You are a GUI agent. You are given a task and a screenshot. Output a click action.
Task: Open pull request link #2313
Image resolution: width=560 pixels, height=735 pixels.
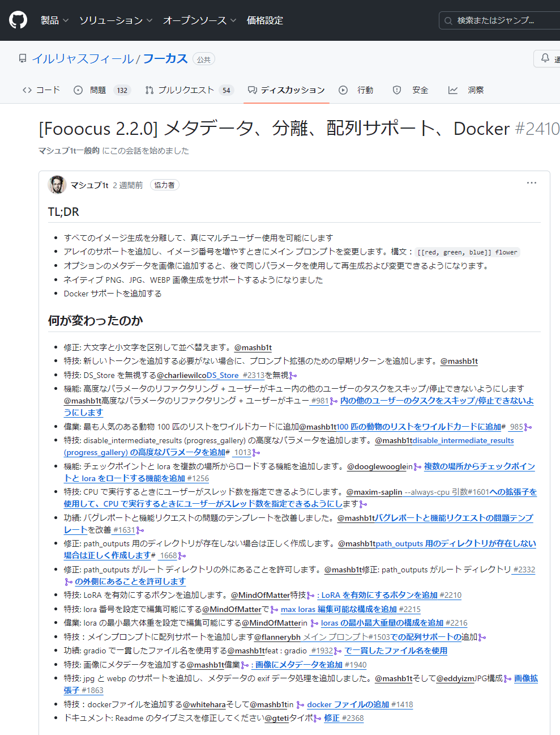(x=253, y=375)
